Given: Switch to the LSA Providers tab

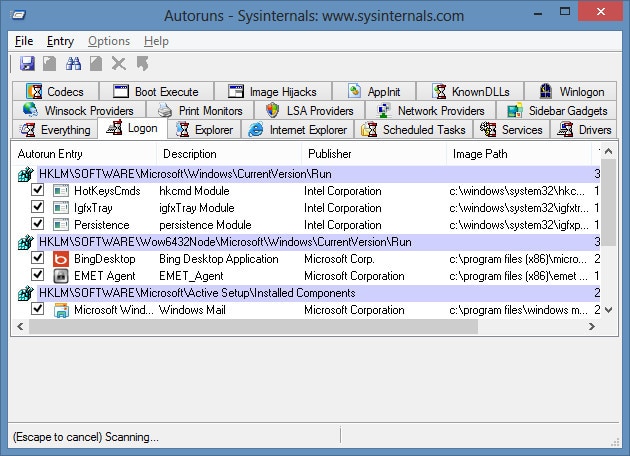Looking at the screenshot, I should pyautogui.click(x=309, y=110).
